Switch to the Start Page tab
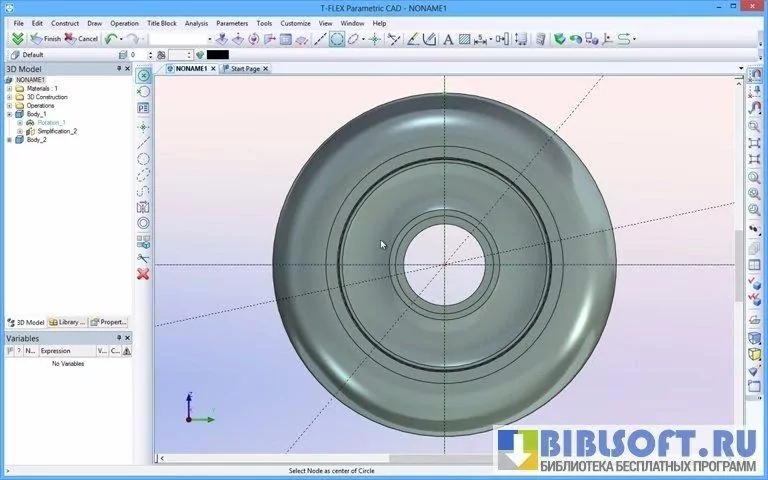This screenshot has width=768, height=480. click(x=244, y=69)
